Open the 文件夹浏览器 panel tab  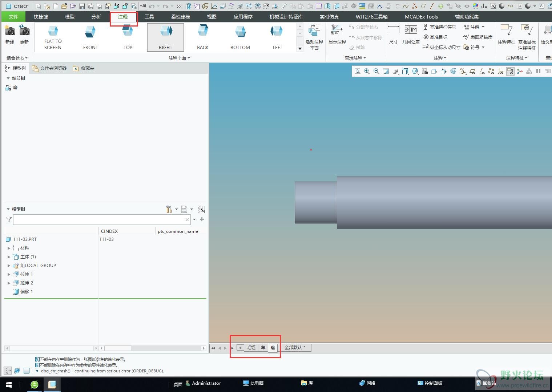pos(49,68)
